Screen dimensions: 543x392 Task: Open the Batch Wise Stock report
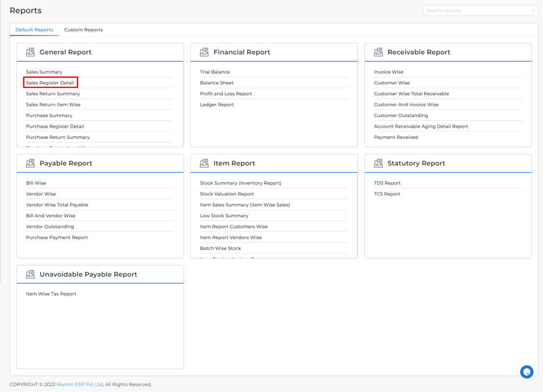(x=220, y=248)
